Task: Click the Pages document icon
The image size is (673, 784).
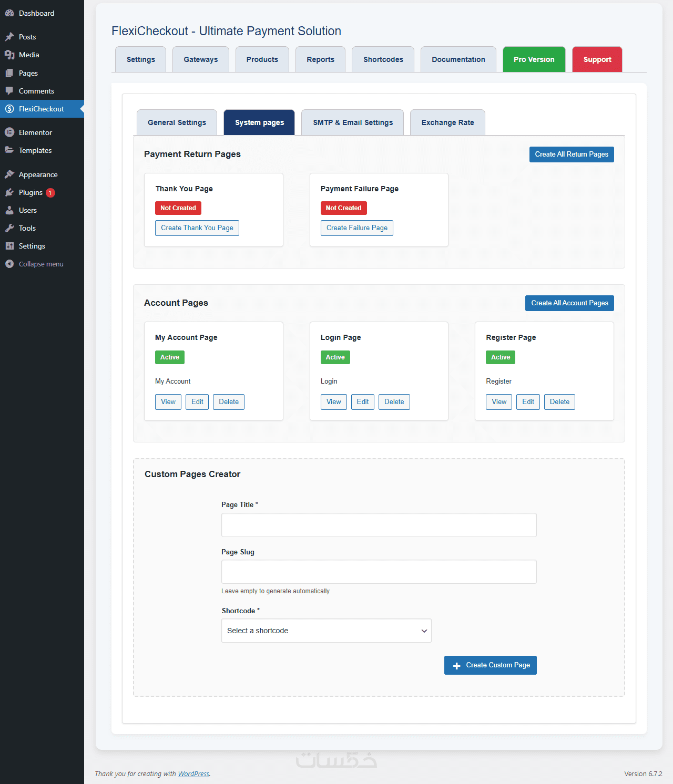Action: pyautogui.click(x=9, y=73)
